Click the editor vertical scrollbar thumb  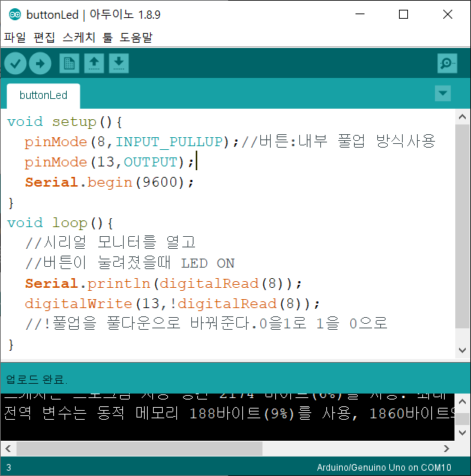463,226
